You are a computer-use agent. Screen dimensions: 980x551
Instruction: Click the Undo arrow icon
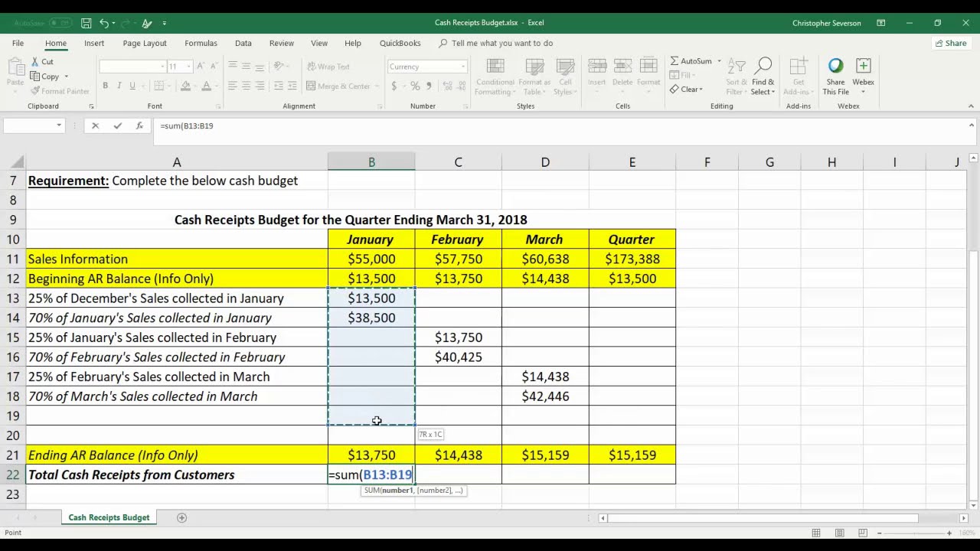[104, 23]
